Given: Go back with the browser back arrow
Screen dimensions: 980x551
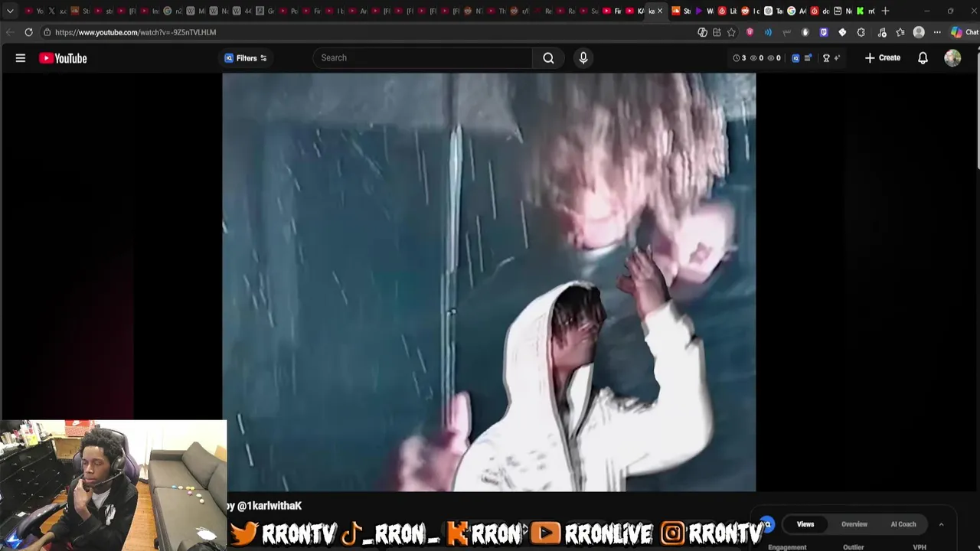Looking at the screenshot, I should 10,32.
